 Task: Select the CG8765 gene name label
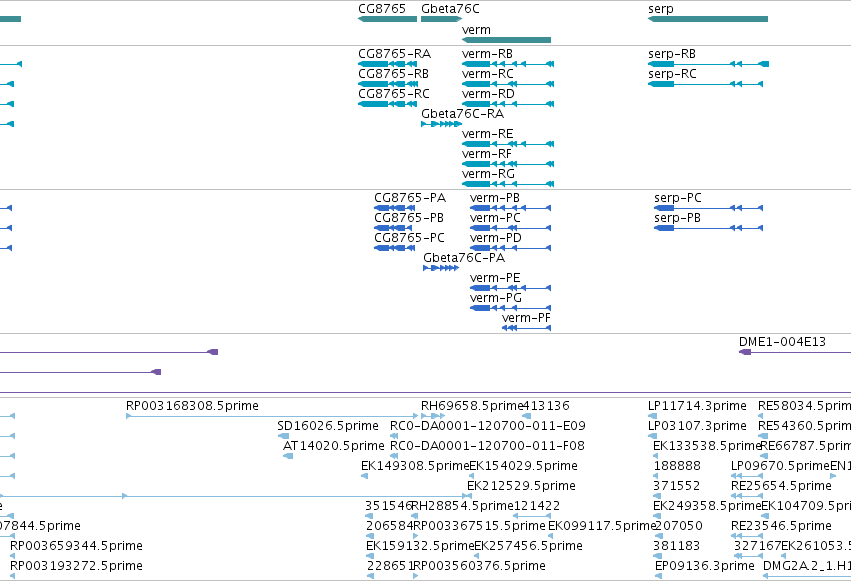pyautogui.click(x=382, y=9)
